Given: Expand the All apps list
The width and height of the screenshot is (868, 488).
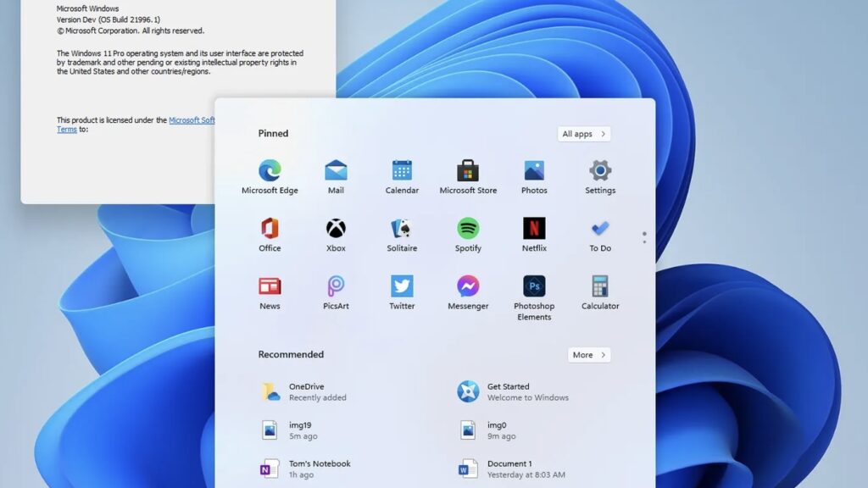Looking at the screenshot, I should coord(583,133).
